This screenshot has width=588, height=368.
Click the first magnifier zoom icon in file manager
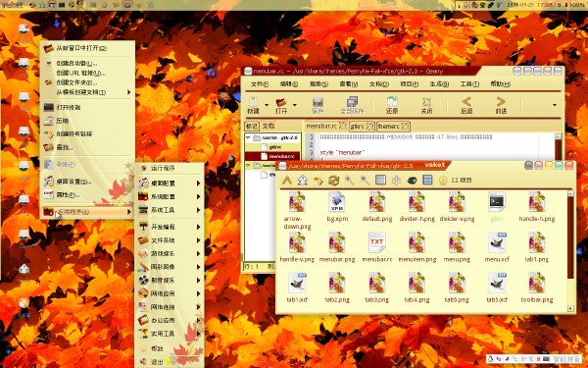[x=350, y=181]
